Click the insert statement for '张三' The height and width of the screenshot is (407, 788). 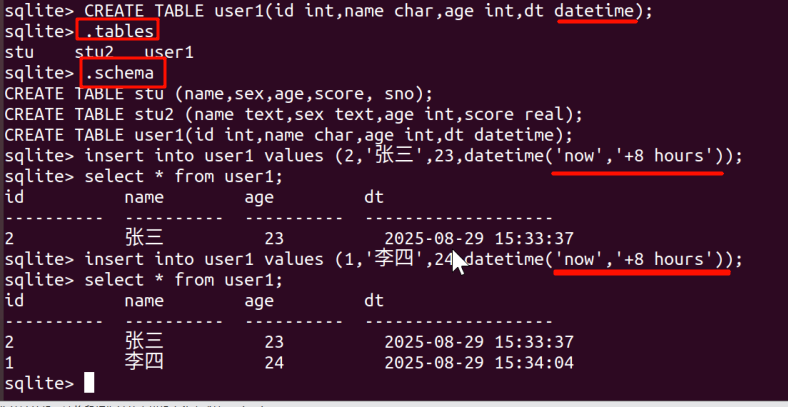point(413,156)
